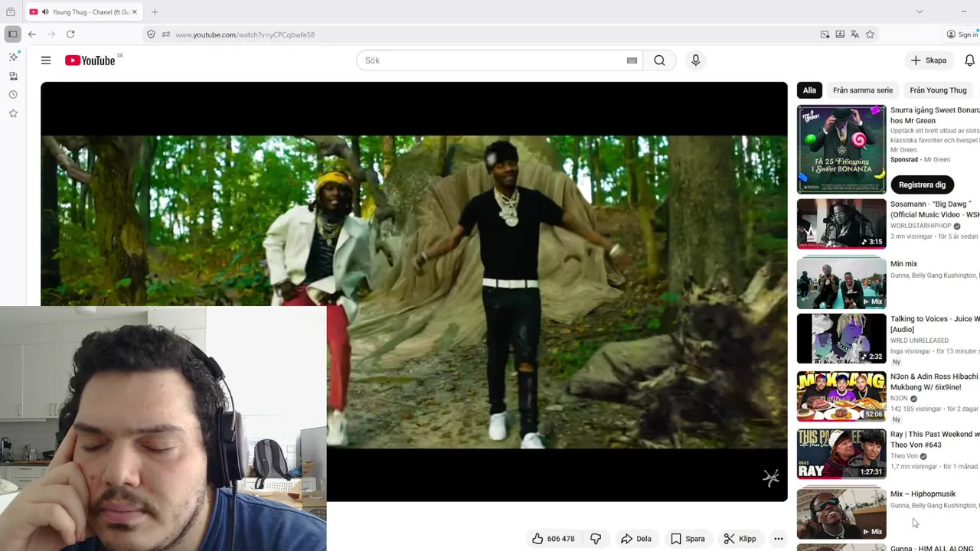Screen dimensions: 980x551
Task: Open the tracking protection shield icon
Action: [151, 34]
